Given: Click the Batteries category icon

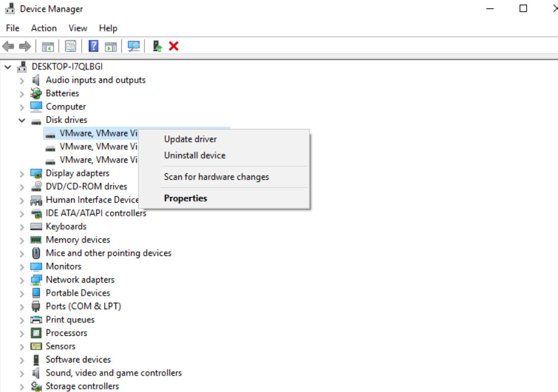Looking at the screenshot, I should click(36, 93).
